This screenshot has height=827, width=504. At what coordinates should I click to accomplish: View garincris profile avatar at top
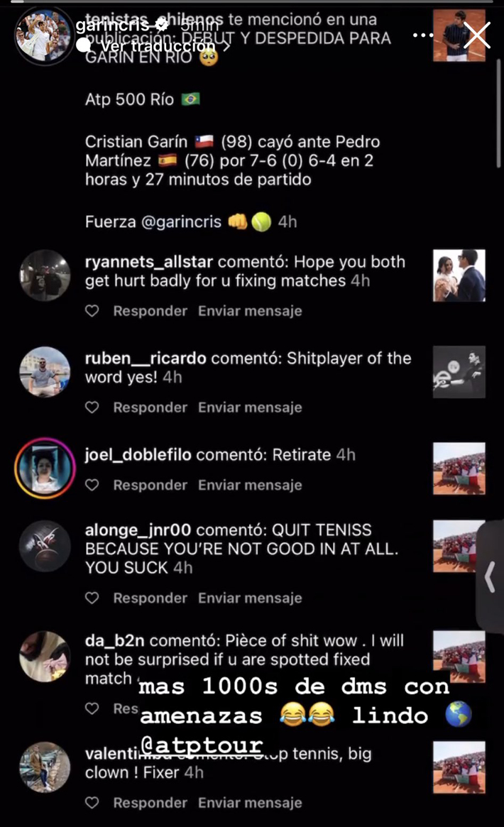click(x=43, y=35)
